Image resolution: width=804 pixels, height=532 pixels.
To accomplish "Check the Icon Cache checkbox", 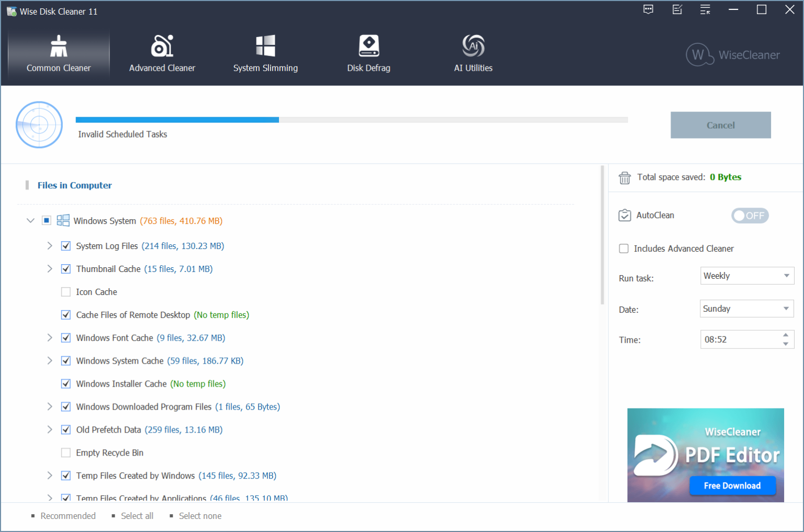I will point(65,291).
